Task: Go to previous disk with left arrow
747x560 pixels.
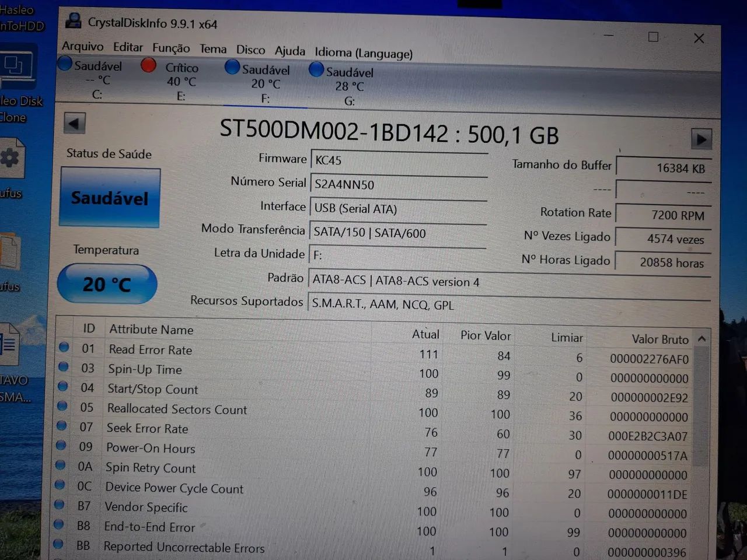Action: [74, 123]
